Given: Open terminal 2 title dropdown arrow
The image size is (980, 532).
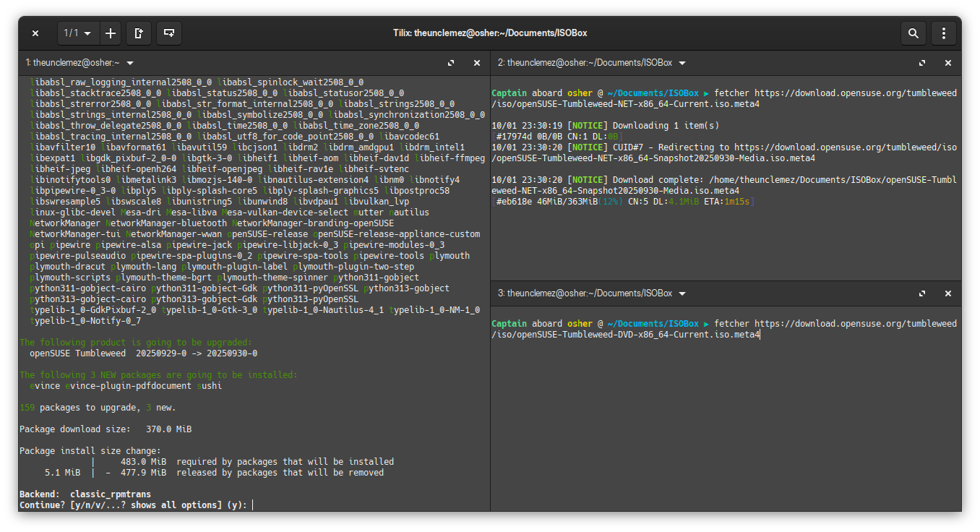Looking at the screenshot, I should (x=682, y=63).
